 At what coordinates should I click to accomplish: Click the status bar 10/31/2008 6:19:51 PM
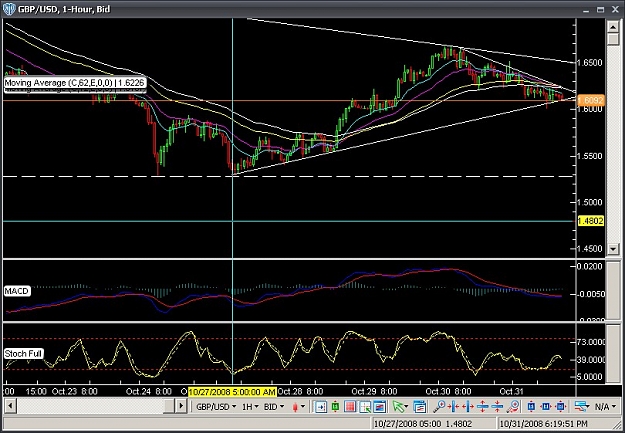click(544, 423)
